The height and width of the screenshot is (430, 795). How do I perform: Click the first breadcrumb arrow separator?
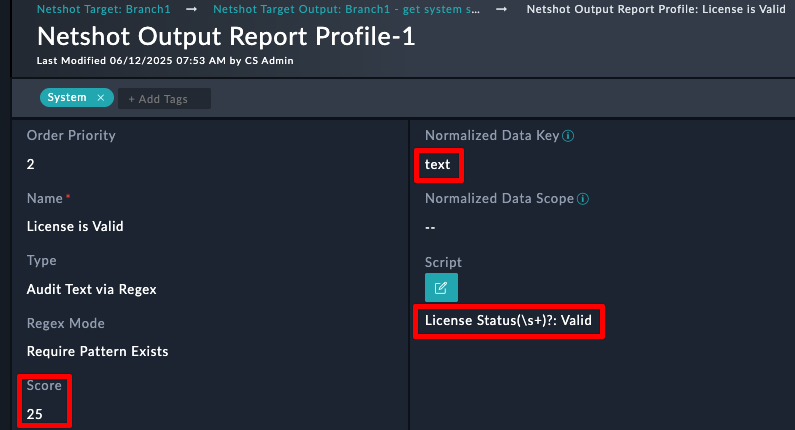pos(192,9)
